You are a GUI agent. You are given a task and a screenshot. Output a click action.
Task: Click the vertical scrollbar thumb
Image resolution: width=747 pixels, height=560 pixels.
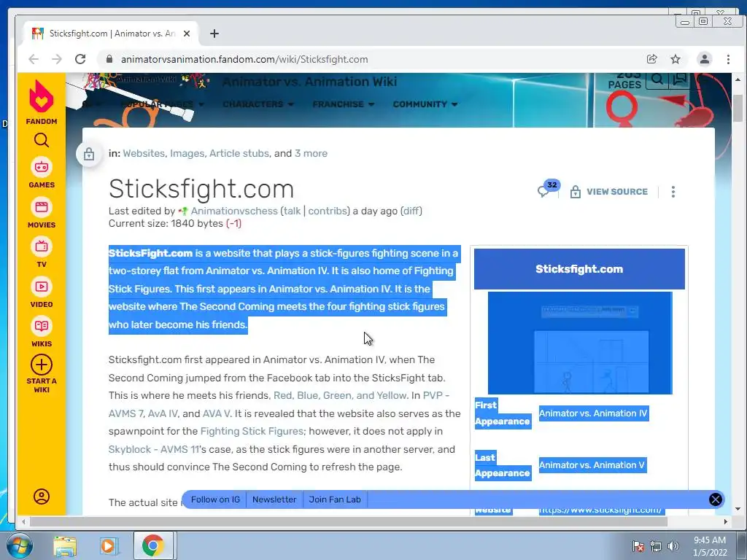coord(738,108)
